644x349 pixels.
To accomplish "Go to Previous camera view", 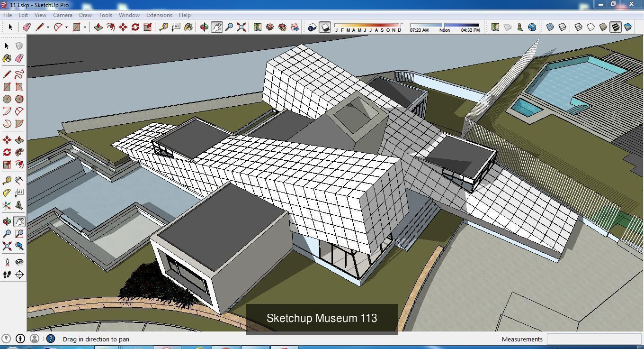I will click(x=19, y=246).
